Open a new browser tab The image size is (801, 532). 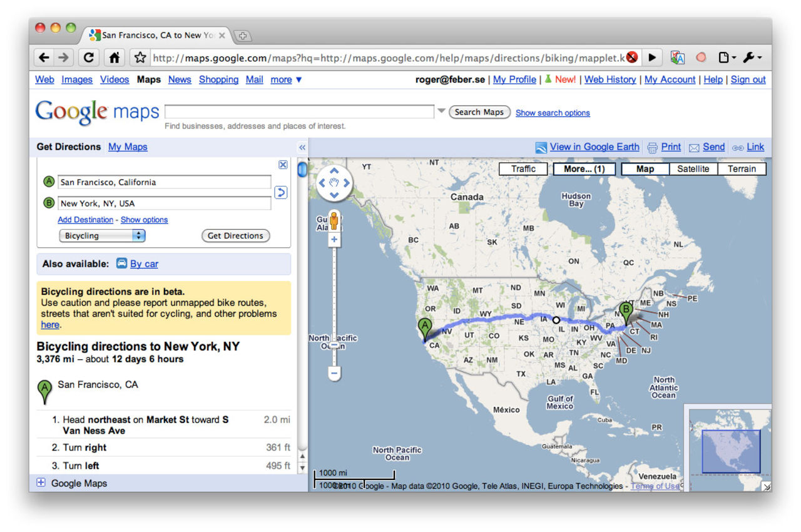[243, 36]
